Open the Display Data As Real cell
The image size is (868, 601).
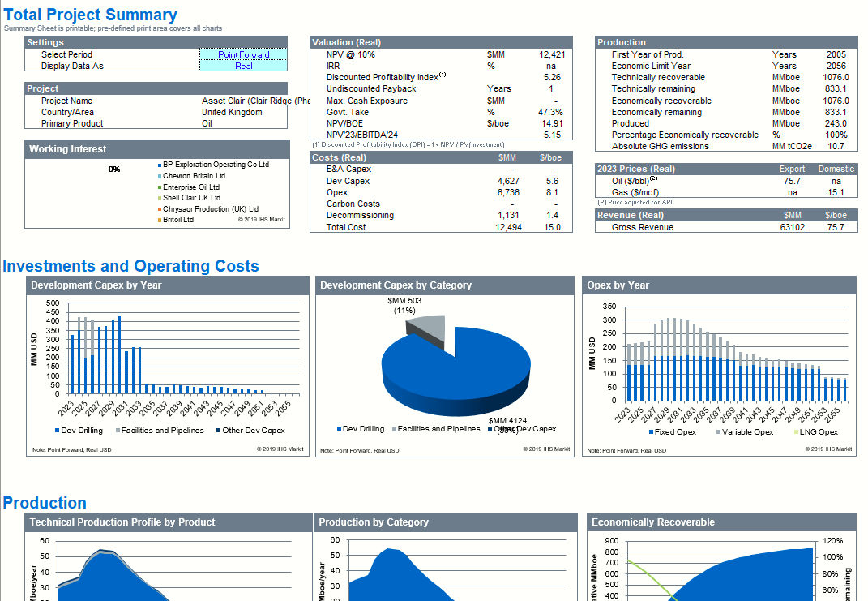(x=243, y=66)
